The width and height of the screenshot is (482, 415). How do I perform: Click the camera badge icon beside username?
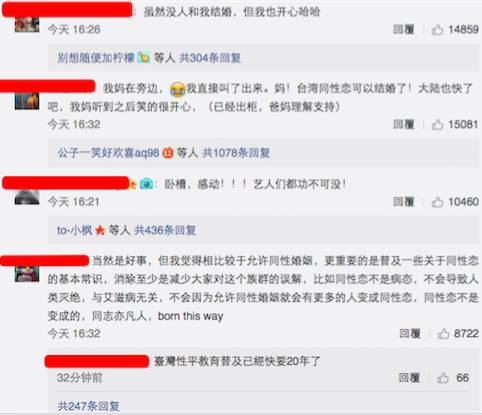coord(146,184)
